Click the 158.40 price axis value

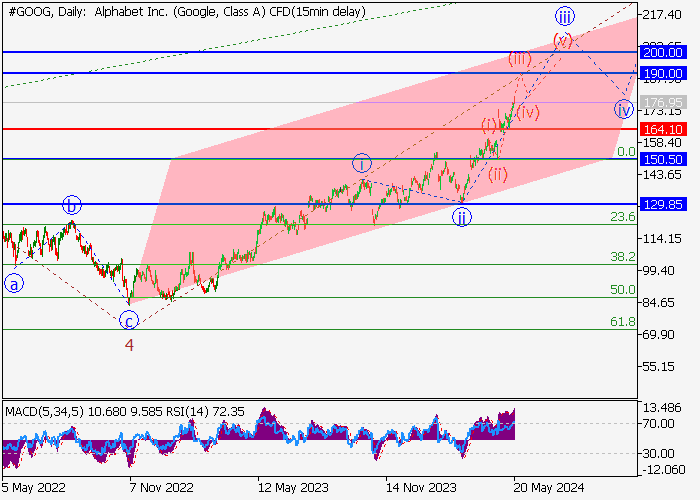coord(662,143)
